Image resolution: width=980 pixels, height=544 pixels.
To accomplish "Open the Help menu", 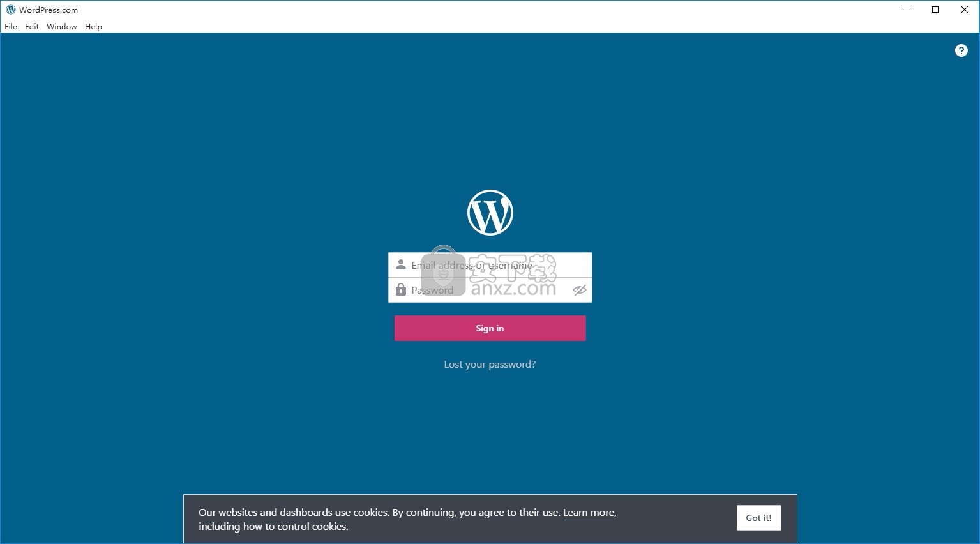I will coord(93,26).
